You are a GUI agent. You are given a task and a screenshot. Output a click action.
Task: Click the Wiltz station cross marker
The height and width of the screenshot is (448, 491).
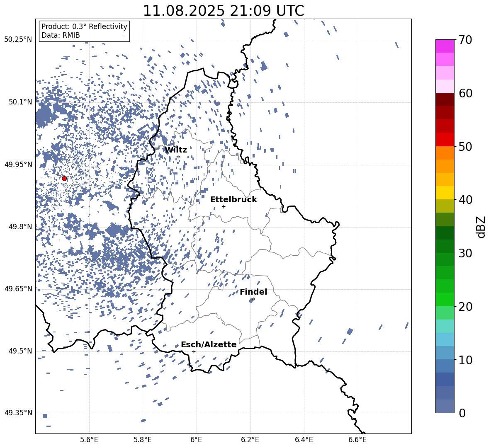click(178, 157)
